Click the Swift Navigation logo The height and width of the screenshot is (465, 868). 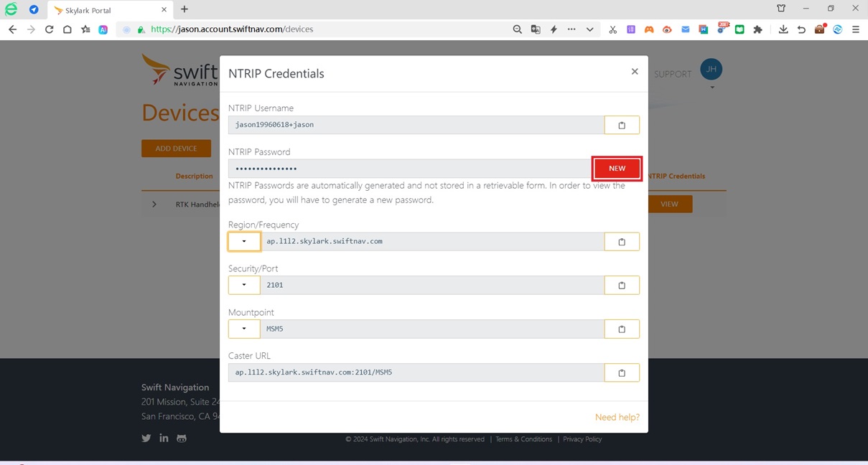point(179,70)
